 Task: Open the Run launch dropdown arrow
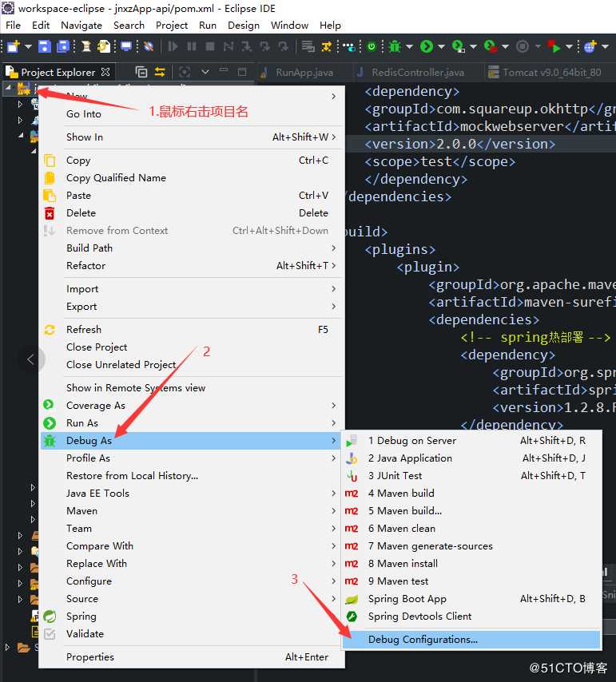(x=441, y=46)
